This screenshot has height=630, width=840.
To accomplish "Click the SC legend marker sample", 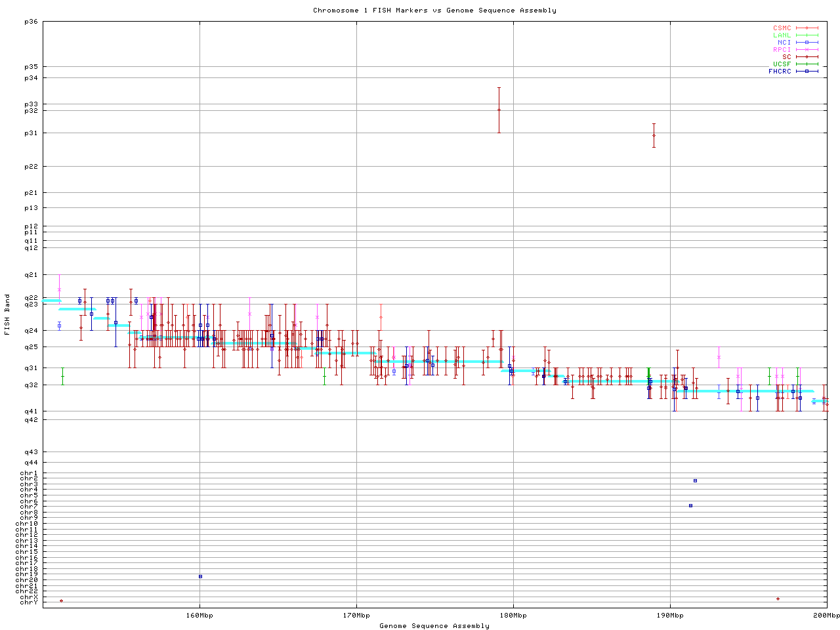I will pyautogui.click(x=807, y=57).
